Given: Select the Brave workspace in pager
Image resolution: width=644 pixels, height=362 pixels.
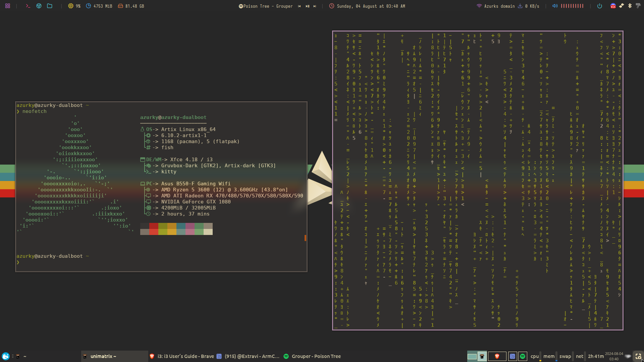Looking at the screenshot, I should click(x=497, y=356).
